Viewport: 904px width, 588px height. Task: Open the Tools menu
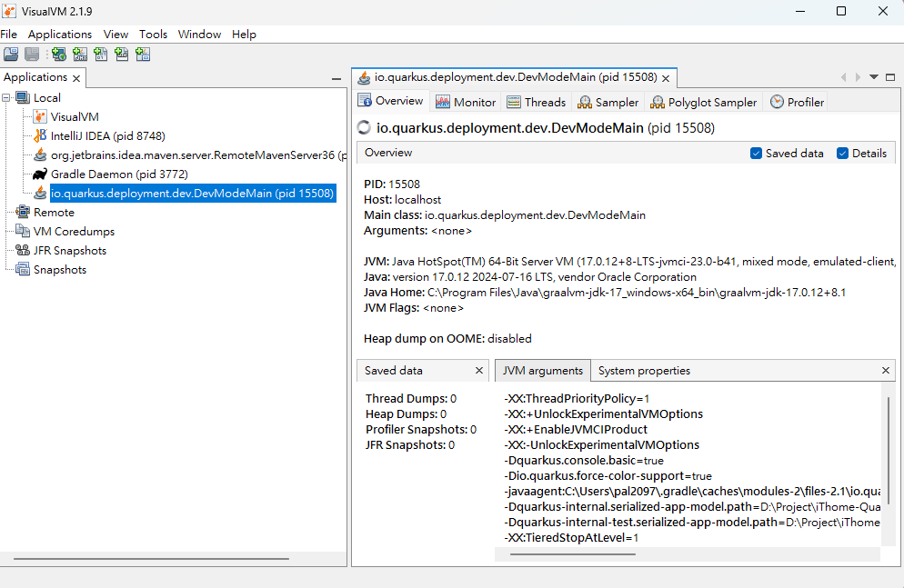154,34
